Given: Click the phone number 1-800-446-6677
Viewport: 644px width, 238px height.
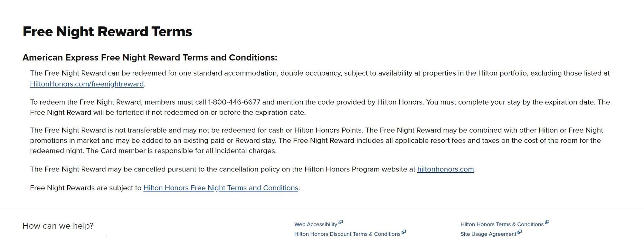Looking at the screenshot, I should click(234, 102).
